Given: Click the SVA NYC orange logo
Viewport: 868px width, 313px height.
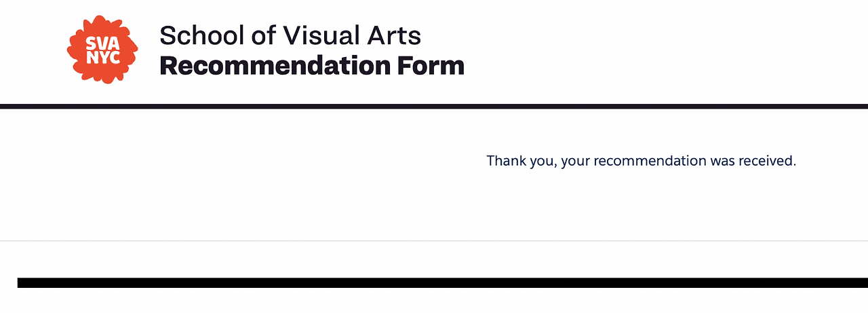Looking at the screenshot, I should coord(102,49).
